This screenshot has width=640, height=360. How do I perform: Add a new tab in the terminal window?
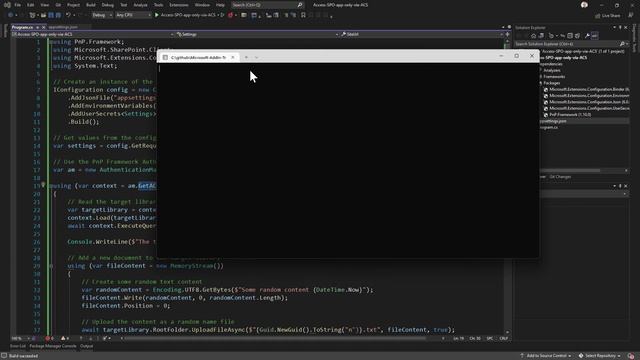tap(246, 58)
